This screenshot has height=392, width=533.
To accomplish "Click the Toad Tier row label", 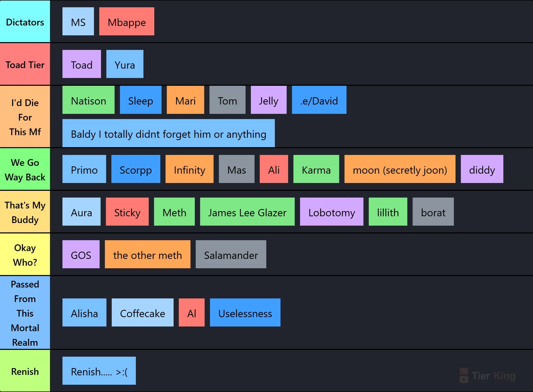I will [25, 64].
